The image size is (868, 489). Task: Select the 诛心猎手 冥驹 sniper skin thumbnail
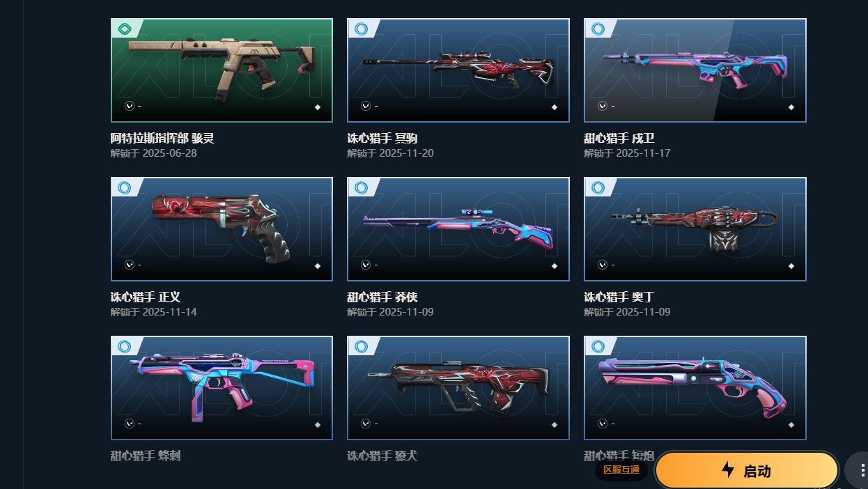pos(458,70)
